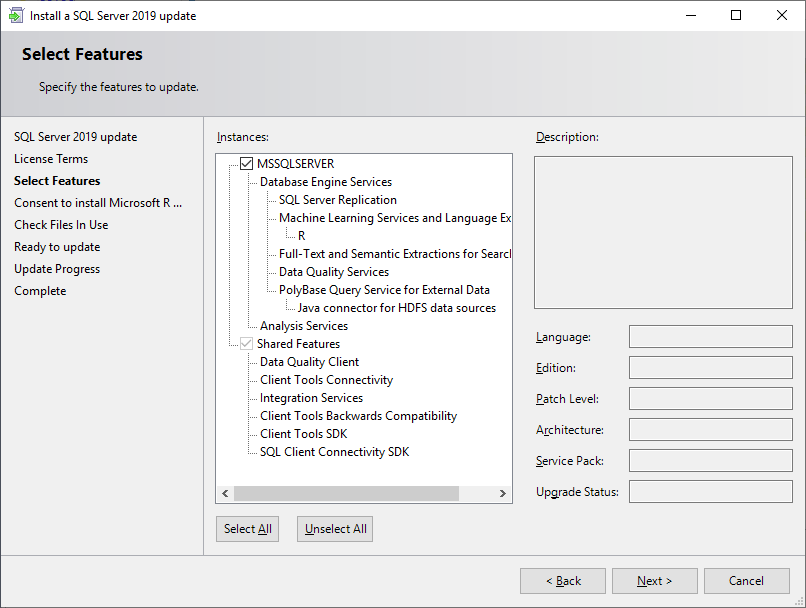
Task: Click the Edition field
Action: [710, 367]
